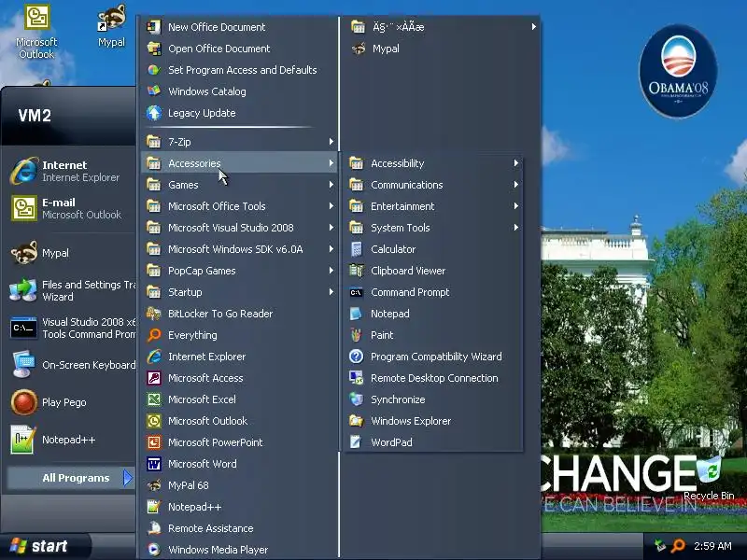Screen dimensions: 747x560
Task: Select the highlighted Accessories menu item
Action: tap(239, 162)
